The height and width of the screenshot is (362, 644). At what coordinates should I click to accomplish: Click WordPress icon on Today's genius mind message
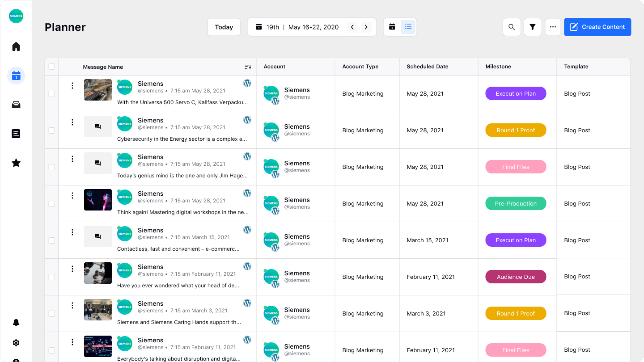pyautogui.click(x=247, y=156)
